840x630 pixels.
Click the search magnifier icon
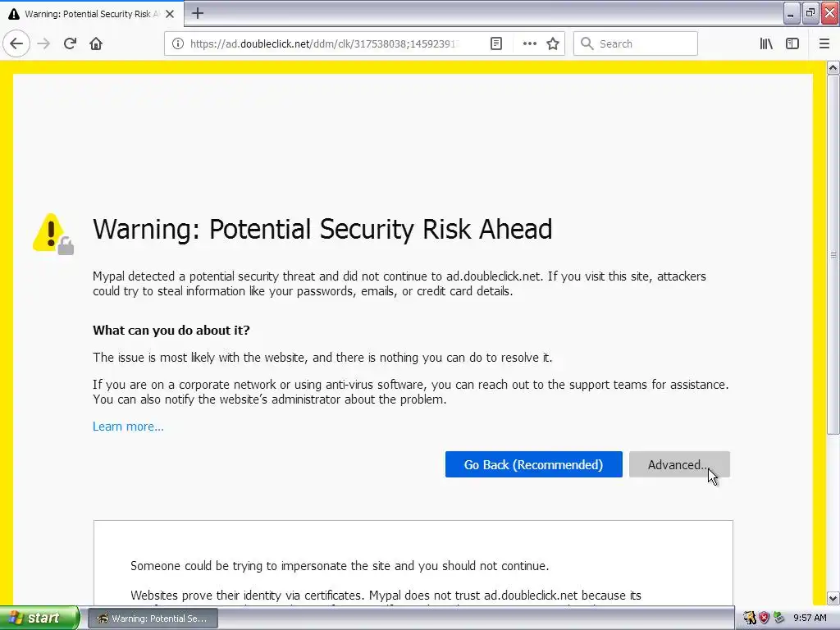click(587, 43)
